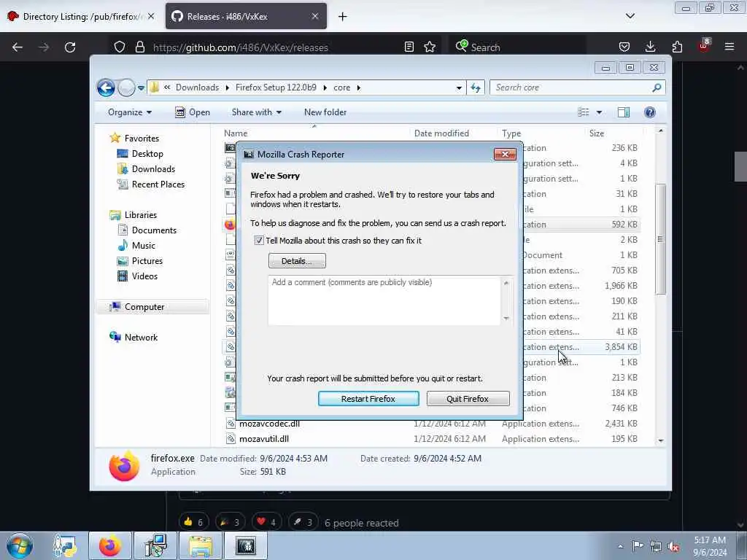Click the Explorer back navigation arrow
Image resolution: width=747 pixels, height=560 pixels.
tap(106, 87)
